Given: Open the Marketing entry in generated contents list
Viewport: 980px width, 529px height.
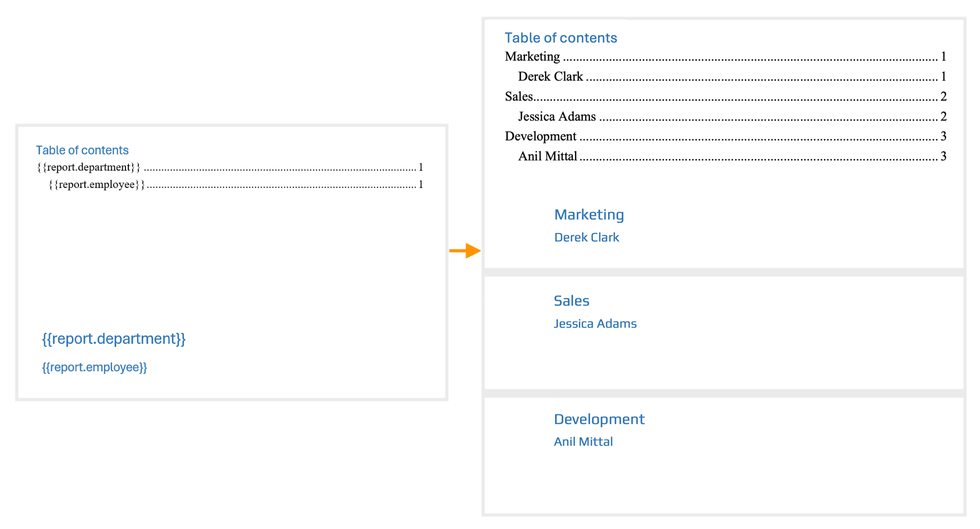Looking at the screenshot, I should [726, 57].
